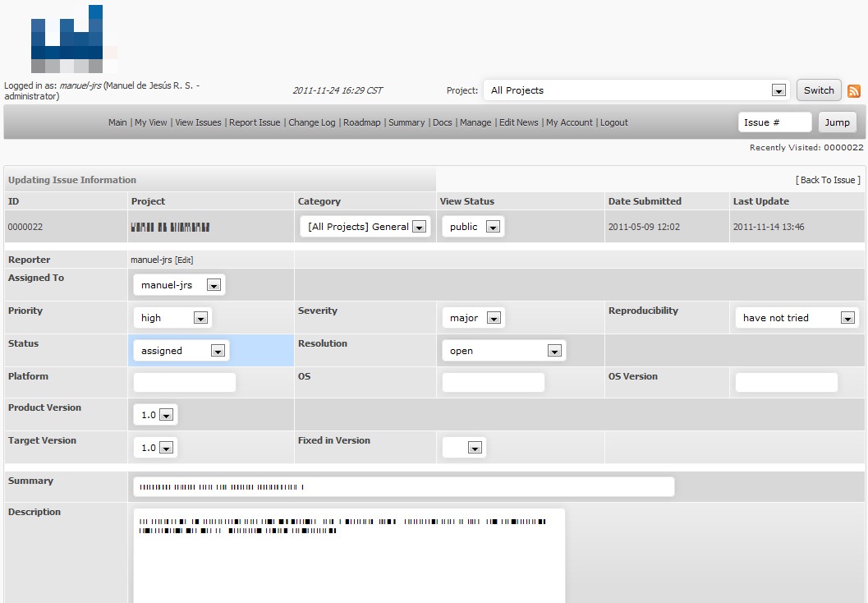Screen dimensions: 868x603
Task: Click the Logout link
Action: pyautogui.click(x=613, y=122)
